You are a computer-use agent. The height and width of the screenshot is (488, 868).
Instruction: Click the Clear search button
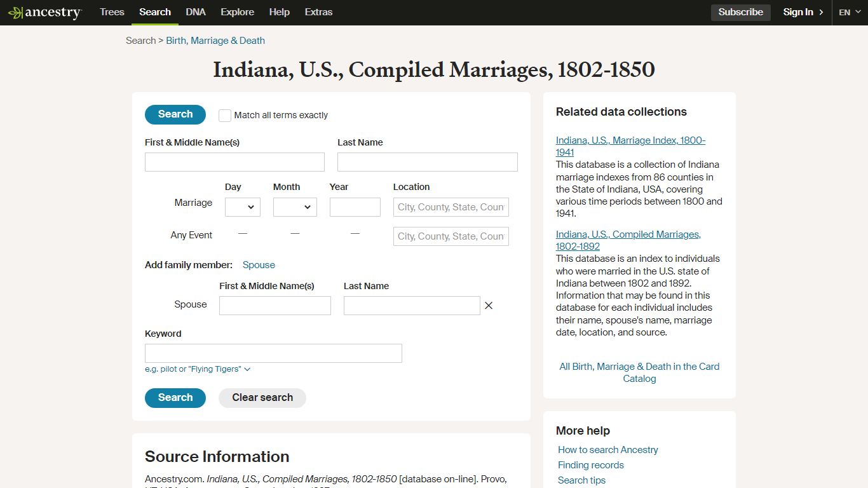click(262, 398)
